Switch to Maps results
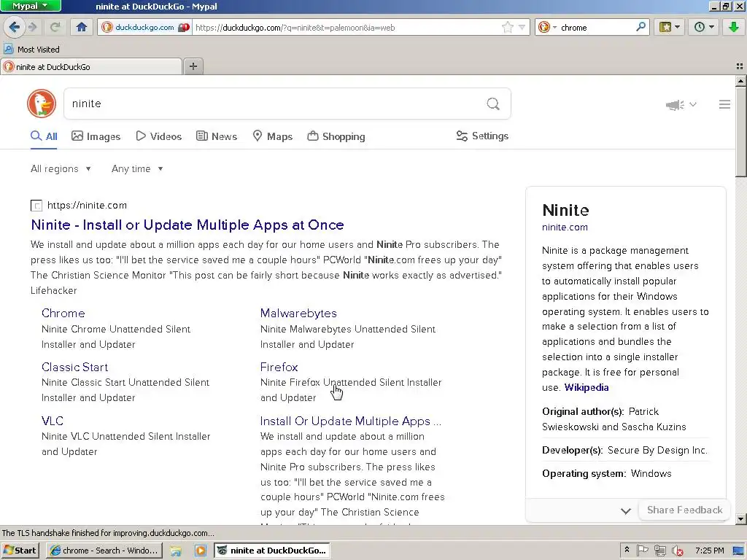The image size is (747, 560). [x=272, y=136]
